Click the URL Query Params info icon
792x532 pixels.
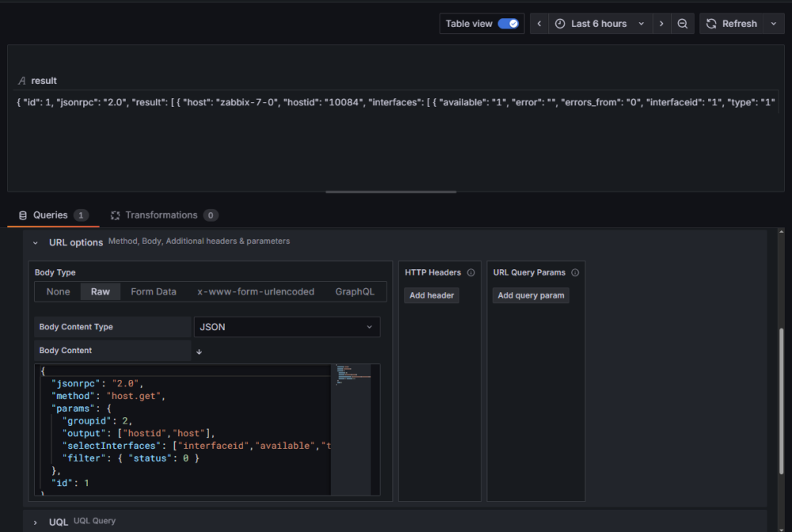pos(575,272)
